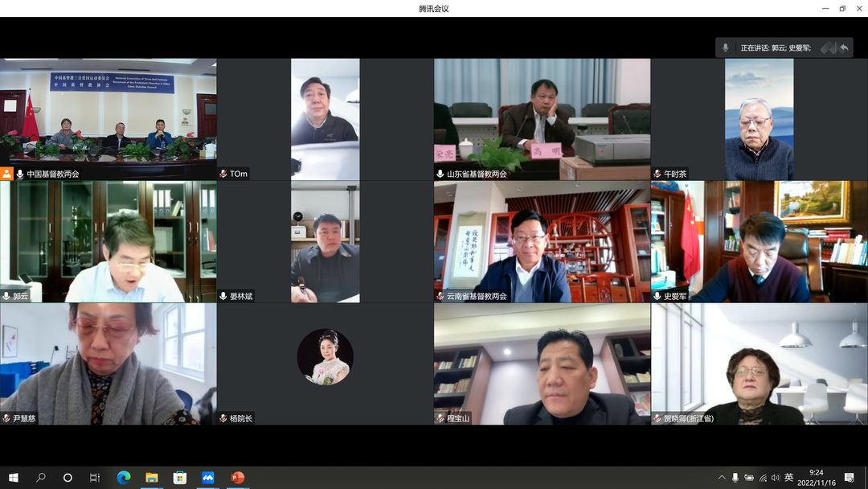Expand the hidden icons chevron in the tray
868x489 pixels.
(722, 477)
